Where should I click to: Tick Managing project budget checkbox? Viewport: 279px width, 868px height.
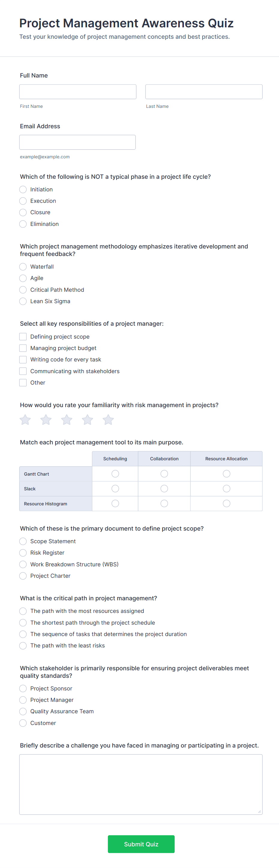point(23,348)
